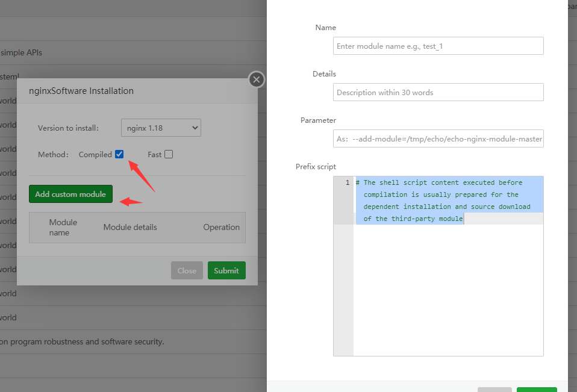Screen dimensions: 577x392
Task: Click the 'simple APIs' row in background list
Action: coord(22,53)
